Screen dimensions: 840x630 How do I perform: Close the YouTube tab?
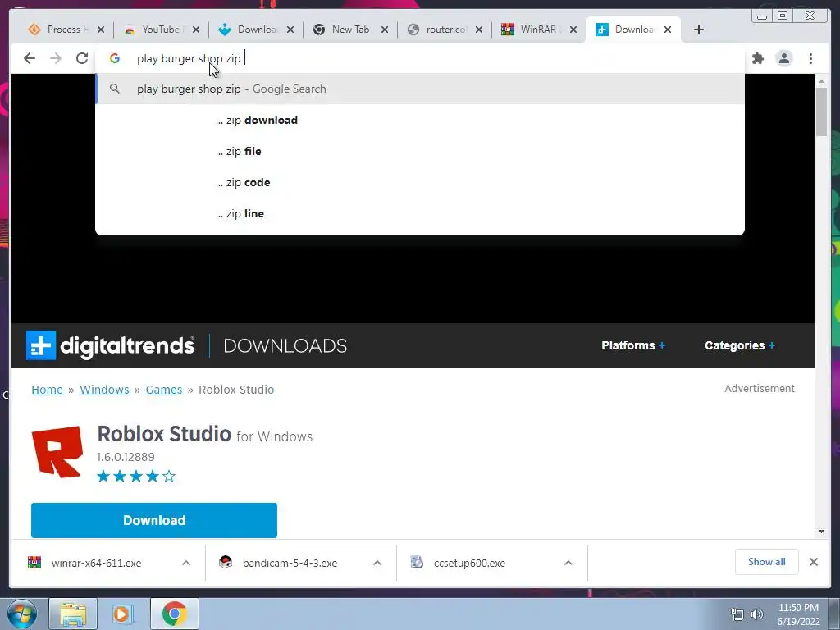coord(196,30)
